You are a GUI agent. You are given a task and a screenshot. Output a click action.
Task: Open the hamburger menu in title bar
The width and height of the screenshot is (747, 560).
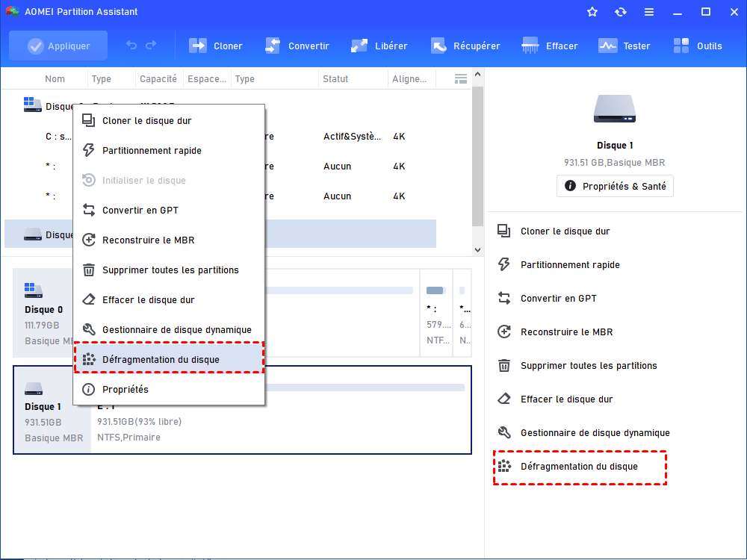click(649, 12)
